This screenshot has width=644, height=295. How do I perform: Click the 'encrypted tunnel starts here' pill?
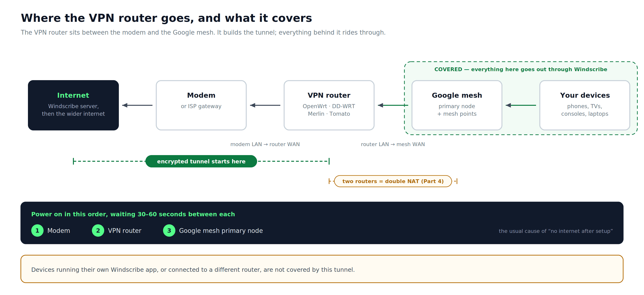[x=201, y=161]
